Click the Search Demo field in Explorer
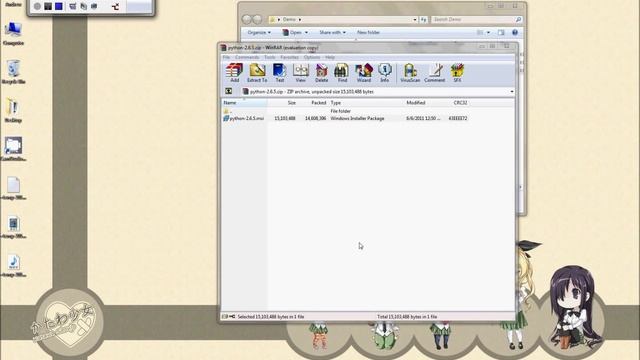Image resolution: width=640 pixels, height=360 pixels. coord(476,19)
